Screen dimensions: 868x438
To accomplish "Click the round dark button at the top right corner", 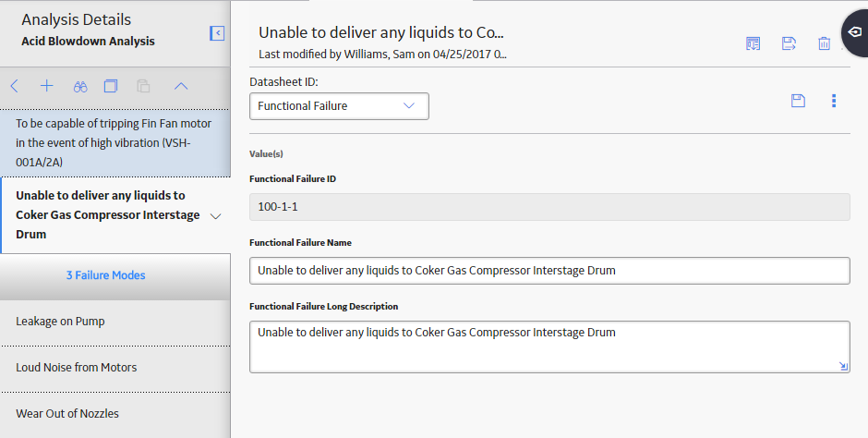I will pyautogui.click(x=855, y=32).
